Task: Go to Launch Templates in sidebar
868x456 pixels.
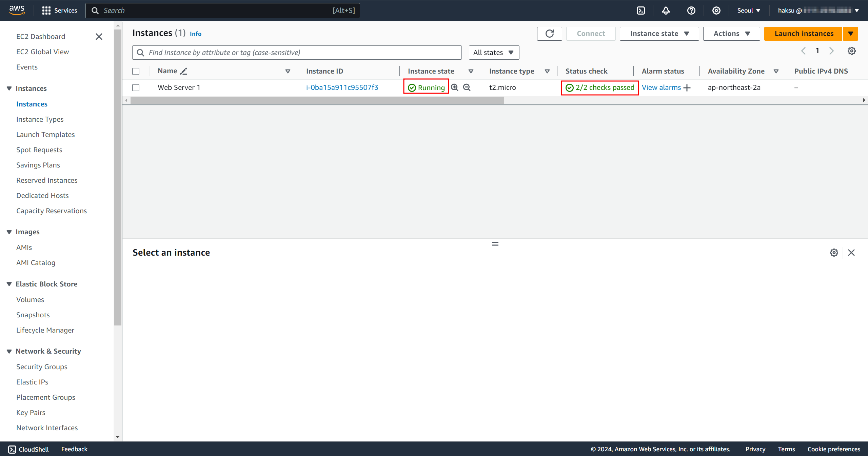Action: click(x=45, y=135)
